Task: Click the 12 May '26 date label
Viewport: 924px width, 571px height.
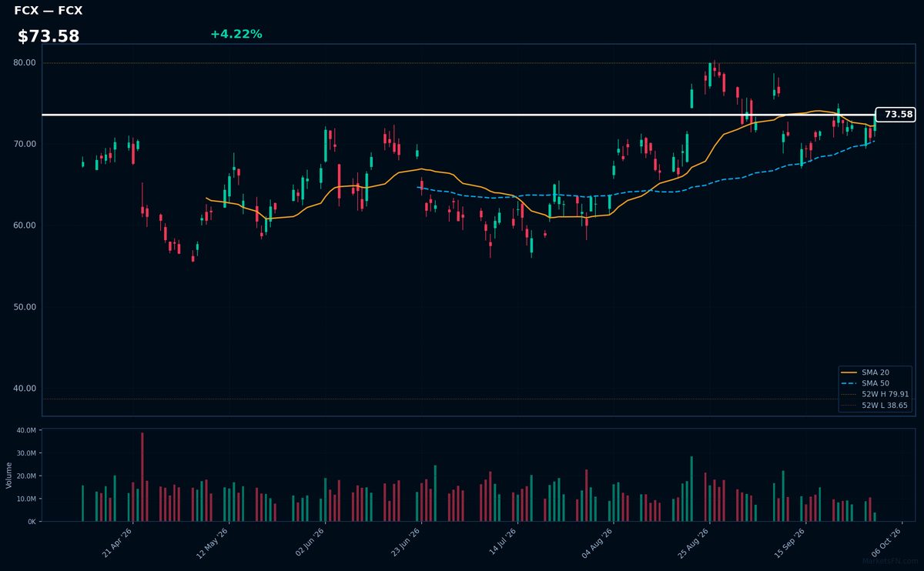Action: point(214,542)
